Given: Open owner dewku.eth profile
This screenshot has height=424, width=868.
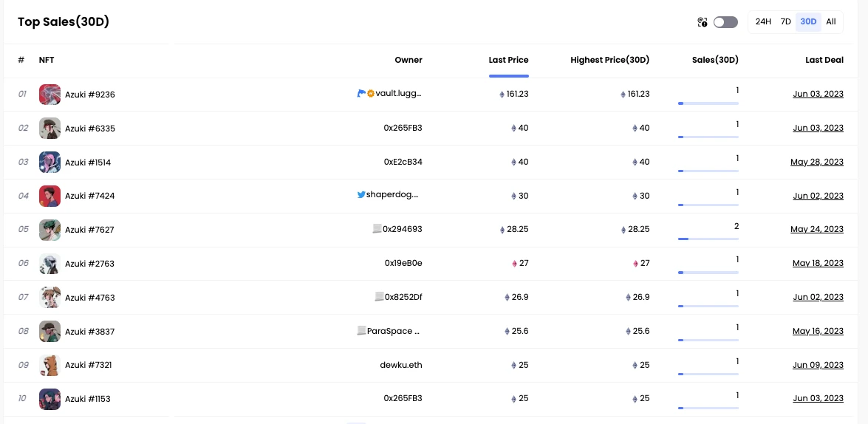Looking at the screenshot, I should coord(400,365).
